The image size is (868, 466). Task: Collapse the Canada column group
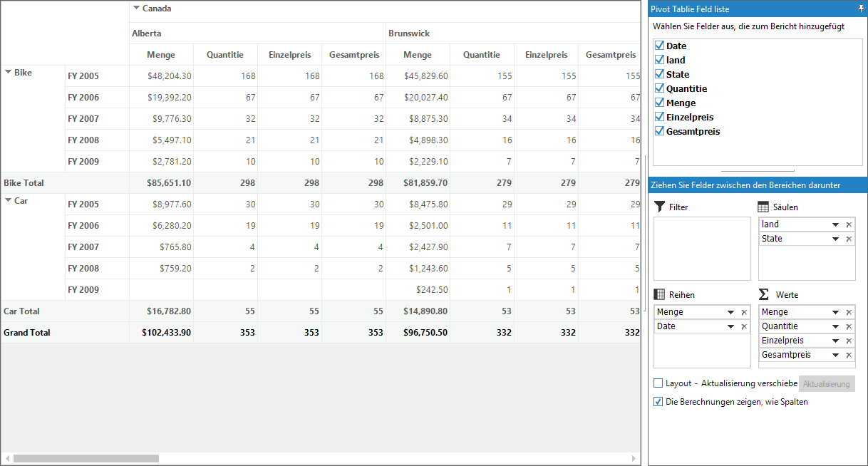136,9
